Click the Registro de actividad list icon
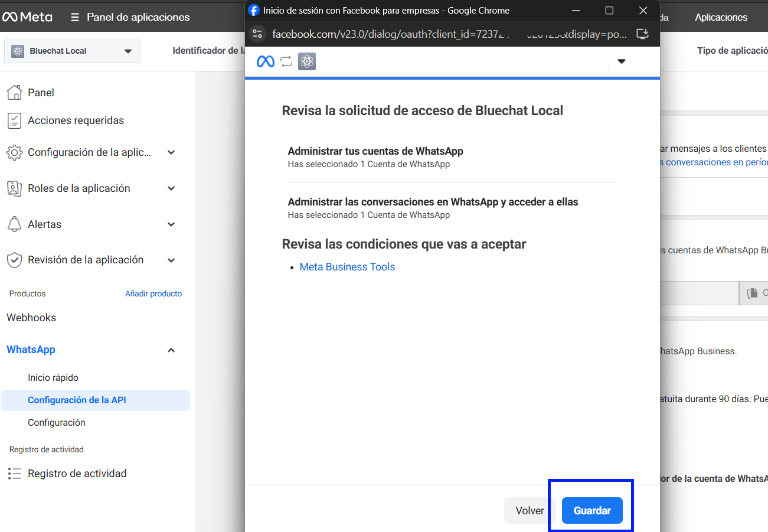The height and width of the screenshot is (532, 768). coord(14,474)
